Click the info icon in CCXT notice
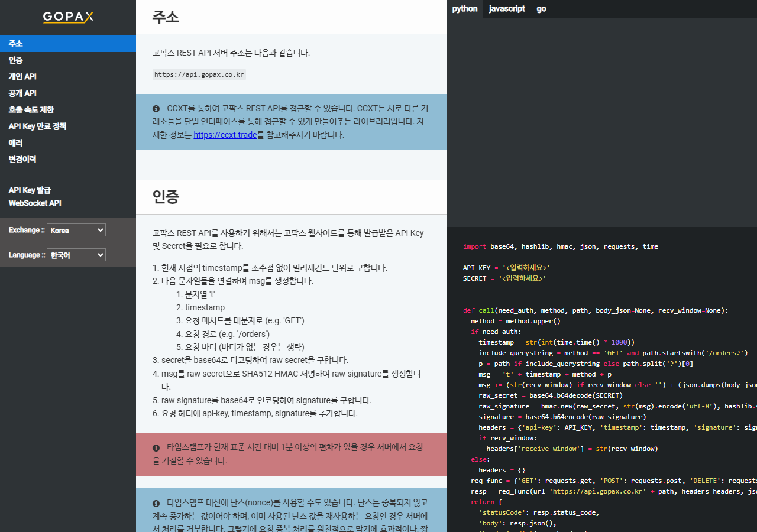The width and height of the screenshot is (757, 532). pyautogui.click(x=156, y=109)
